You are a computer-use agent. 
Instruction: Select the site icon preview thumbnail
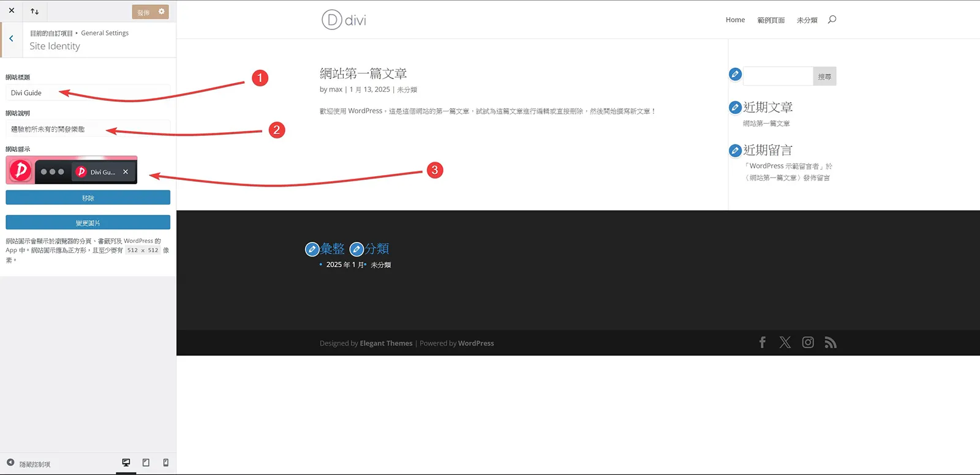(72, 170)
